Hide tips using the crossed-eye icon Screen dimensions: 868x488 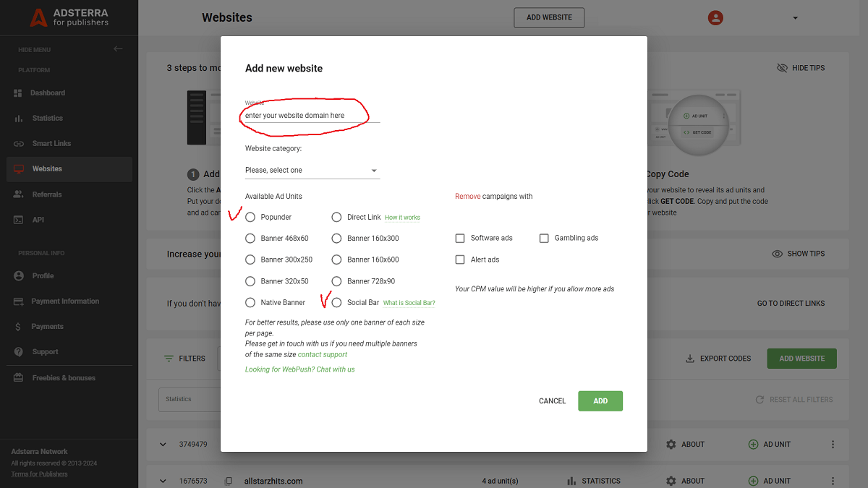point(782,67)
